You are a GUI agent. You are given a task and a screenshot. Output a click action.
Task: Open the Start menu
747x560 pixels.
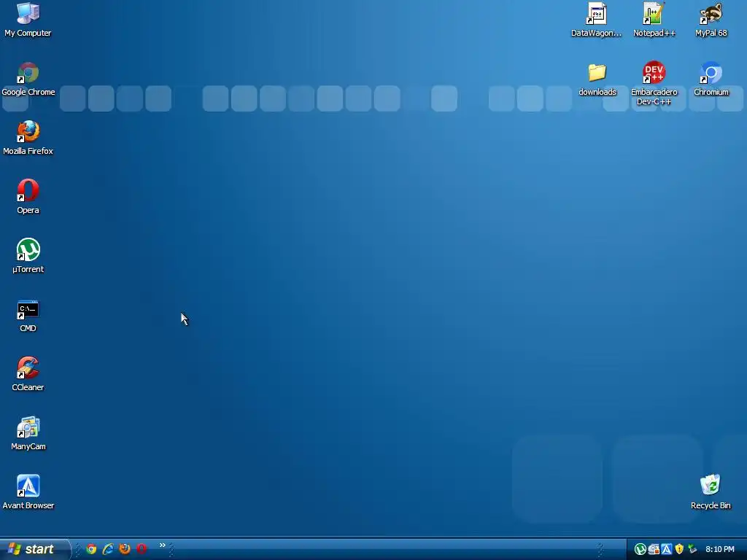(x=35, y=549)
